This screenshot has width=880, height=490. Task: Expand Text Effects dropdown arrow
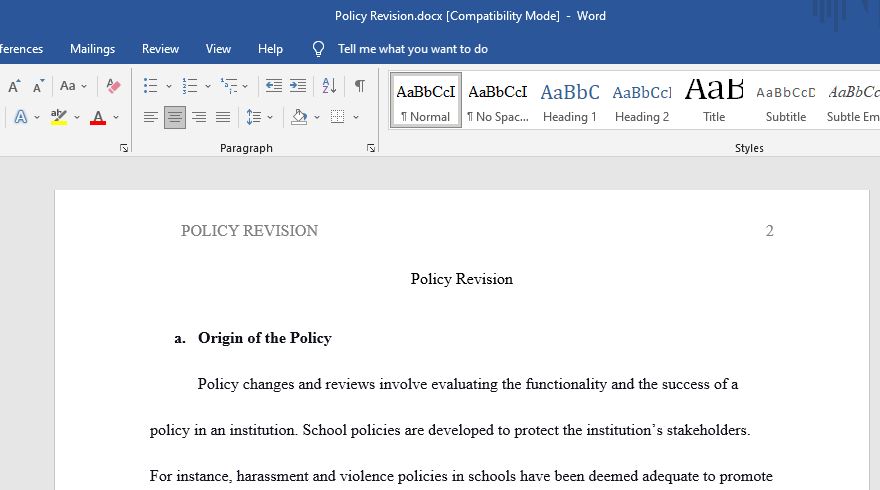(x=37, y=117)
